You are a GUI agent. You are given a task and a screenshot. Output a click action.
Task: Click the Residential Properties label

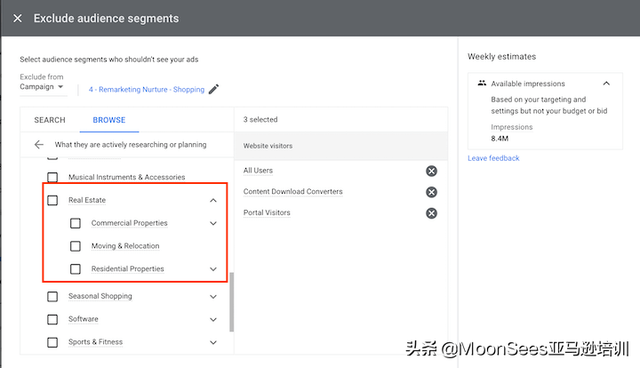click(x=128, y=269)
